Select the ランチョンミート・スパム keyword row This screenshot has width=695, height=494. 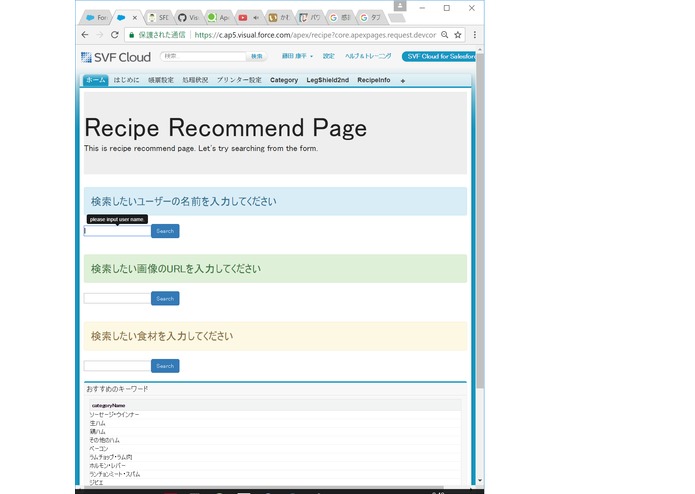click(x=274, y=474)
